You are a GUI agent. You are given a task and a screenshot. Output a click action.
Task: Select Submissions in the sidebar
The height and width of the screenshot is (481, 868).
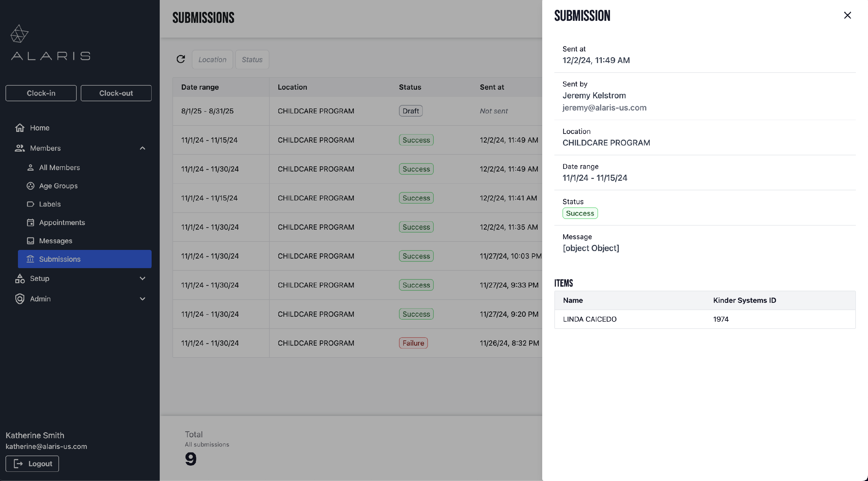point(84,259)
